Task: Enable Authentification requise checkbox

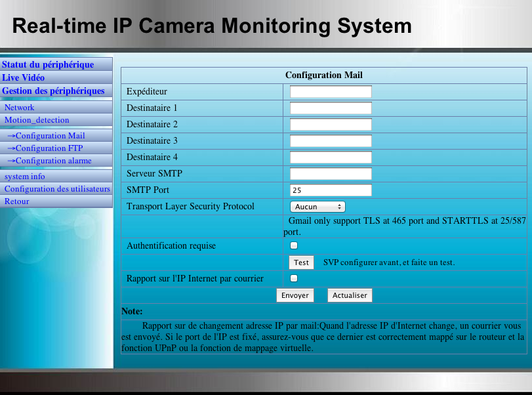Action: click(x=294, y=245)
